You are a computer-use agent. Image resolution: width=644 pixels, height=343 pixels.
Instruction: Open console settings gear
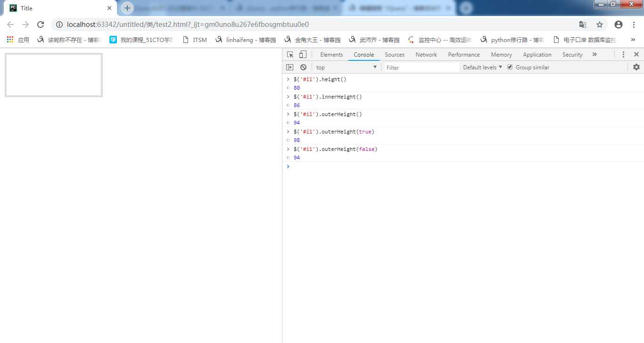(x=636, y=67)
